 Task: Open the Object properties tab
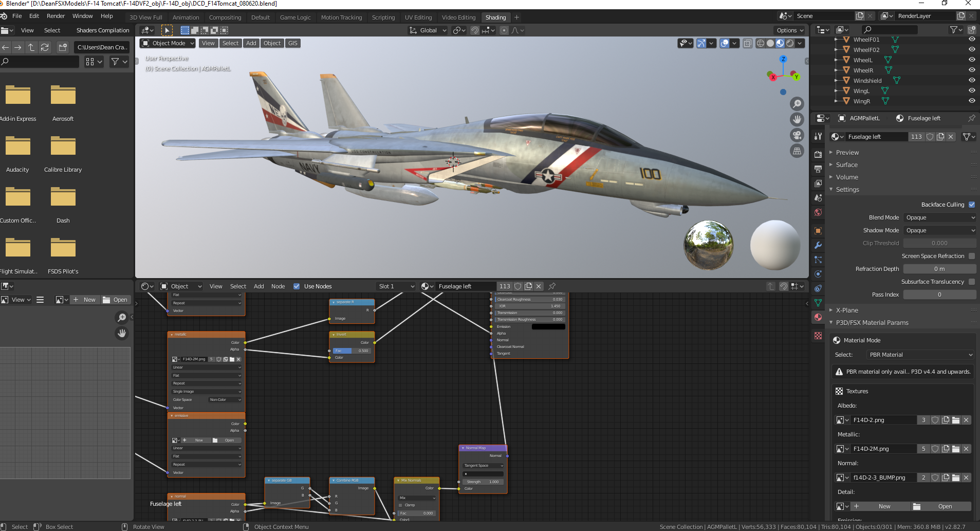(818, 231)
